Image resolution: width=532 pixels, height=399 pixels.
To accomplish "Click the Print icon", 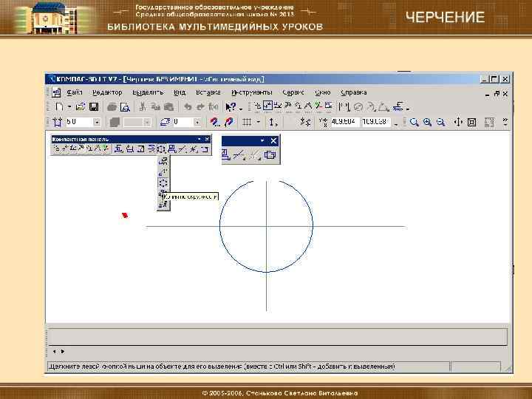I will [x=112, y=107].
